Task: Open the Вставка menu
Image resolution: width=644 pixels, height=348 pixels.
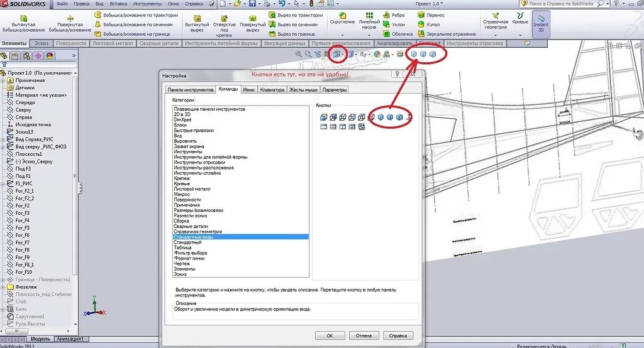Action: [118, 4]
